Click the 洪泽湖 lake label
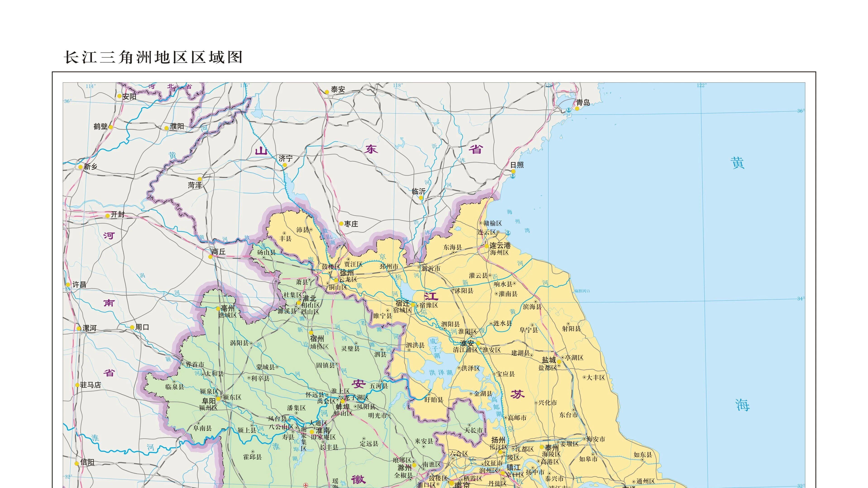This screenshot has width=868, height=488. (441, 372)
